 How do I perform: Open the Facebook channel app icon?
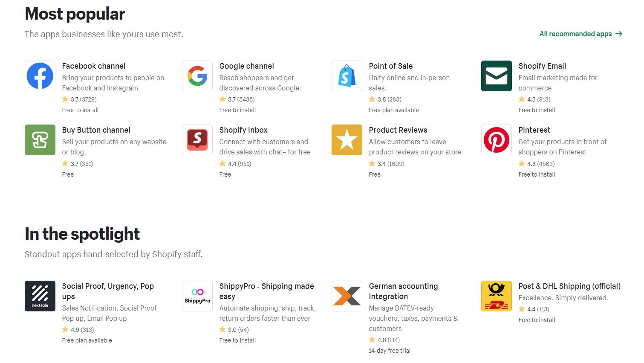pos(40,76)
